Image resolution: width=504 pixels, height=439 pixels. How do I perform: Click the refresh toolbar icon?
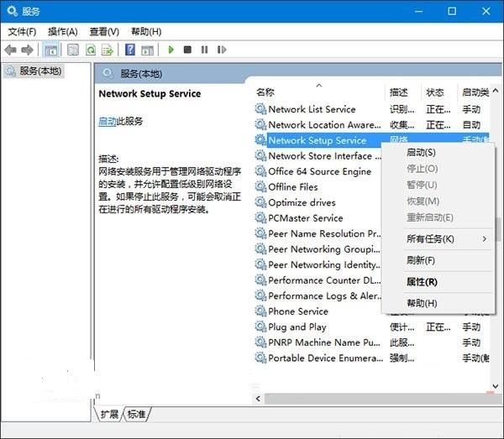point(91,50)
